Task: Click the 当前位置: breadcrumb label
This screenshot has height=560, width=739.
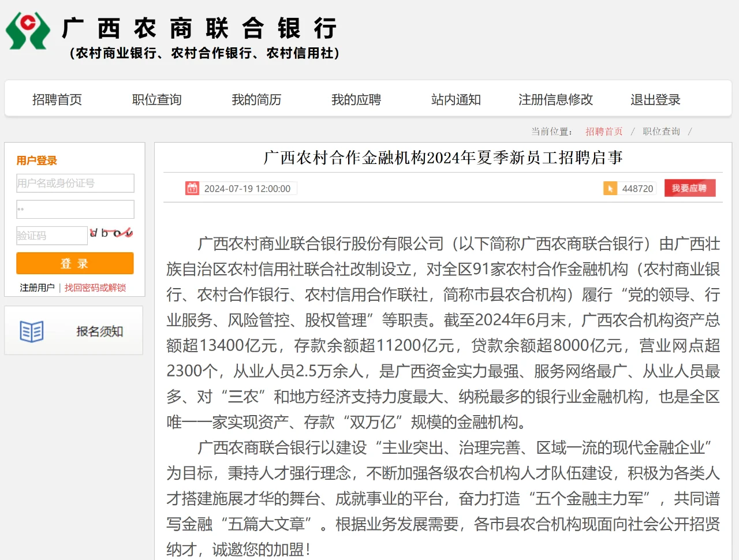Action: tap(552, 132)
